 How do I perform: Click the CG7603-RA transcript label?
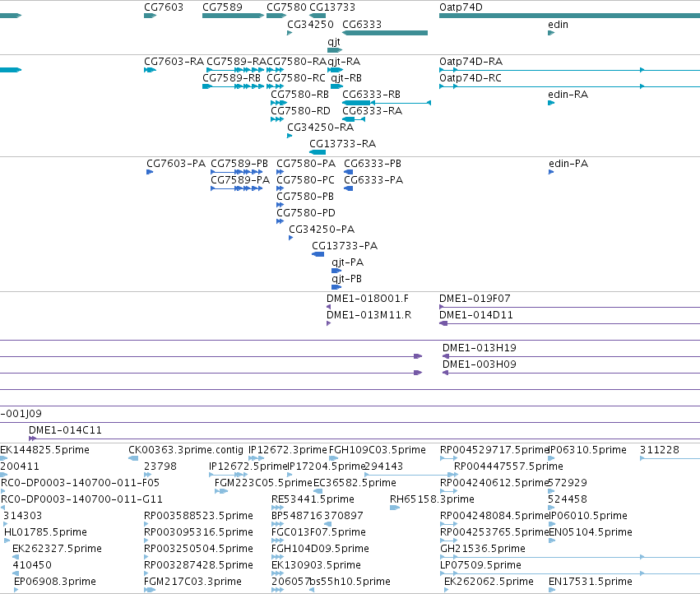point(174,62)
